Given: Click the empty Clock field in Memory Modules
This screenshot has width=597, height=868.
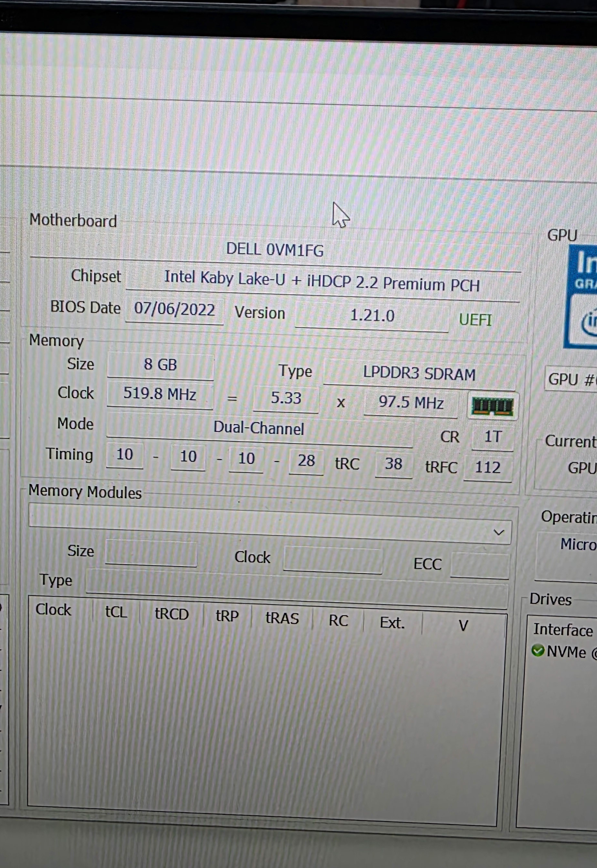Looking at the screenshot, I should pyautogui.click(x=333, y=559).
